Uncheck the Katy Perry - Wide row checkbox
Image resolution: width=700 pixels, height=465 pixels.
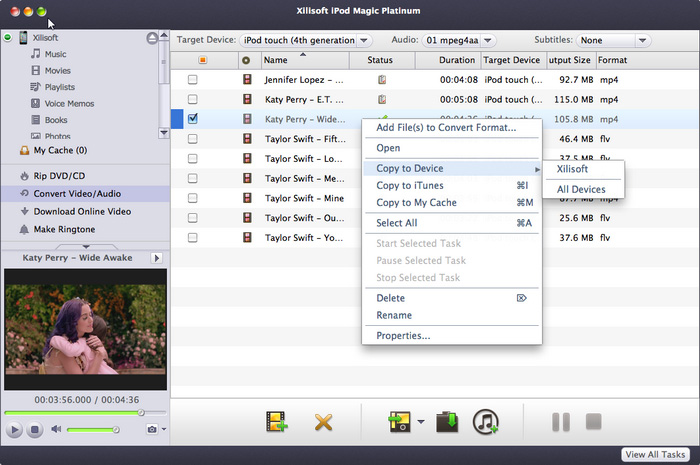(x=192, y=119)
